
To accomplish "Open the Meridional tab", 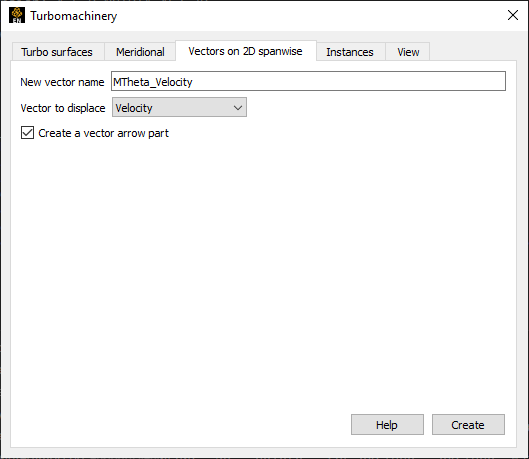I will [140, 52].
